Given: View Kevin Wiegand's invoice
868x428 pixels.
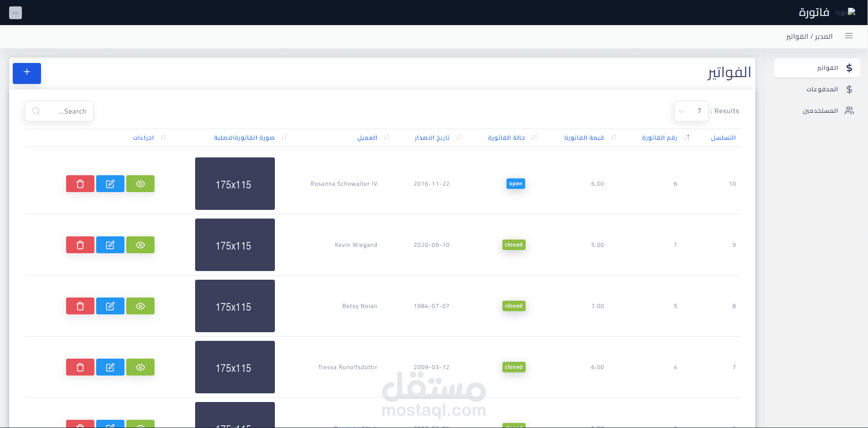Looking at the screenshot, I should pyautogui.click(x=140, y=245).
